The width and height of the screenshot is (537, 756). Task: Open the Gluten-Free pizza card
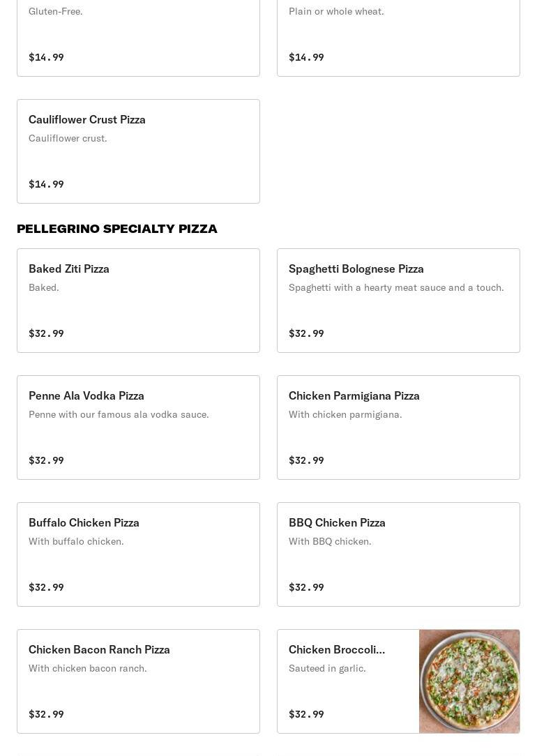[138, 35]
